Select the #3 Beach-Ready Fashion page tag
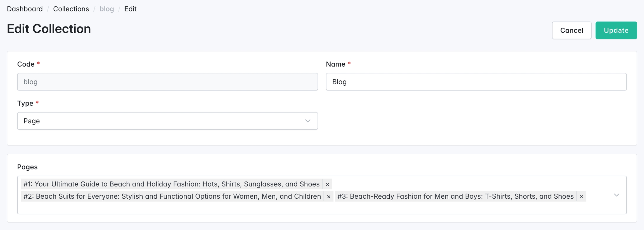 tap(455, 196)
